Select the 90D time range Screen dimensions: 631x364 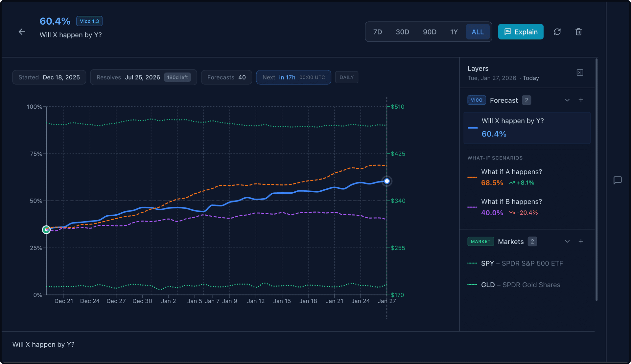(x=429, y=32)
